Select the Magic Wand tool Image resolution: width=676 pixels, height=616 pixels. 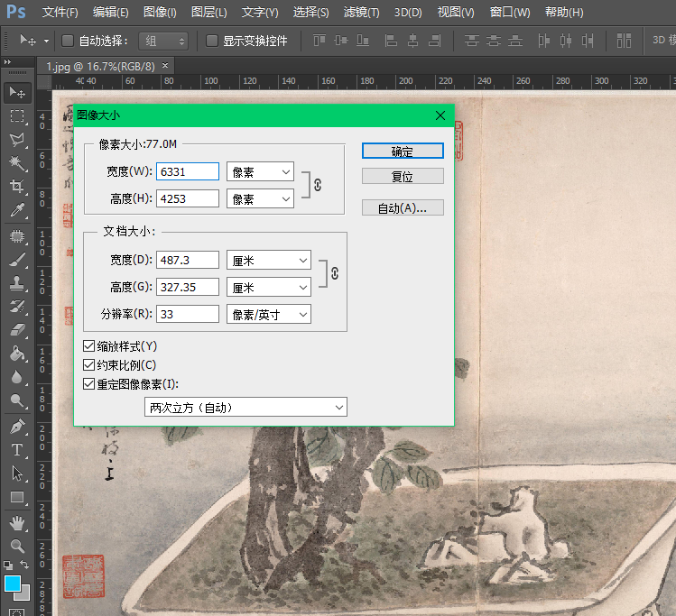17,162
